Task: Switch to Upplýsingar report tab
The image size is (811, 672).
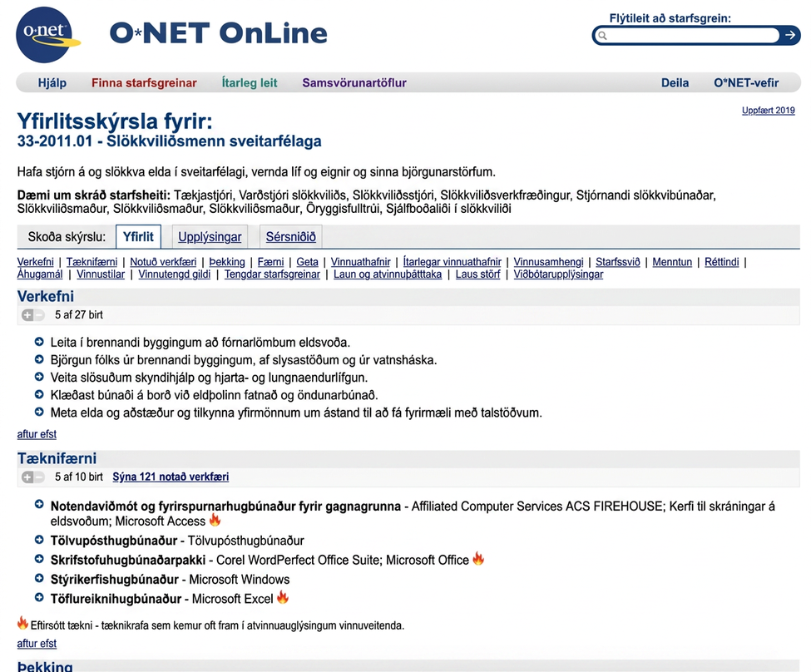Action: 210,237
